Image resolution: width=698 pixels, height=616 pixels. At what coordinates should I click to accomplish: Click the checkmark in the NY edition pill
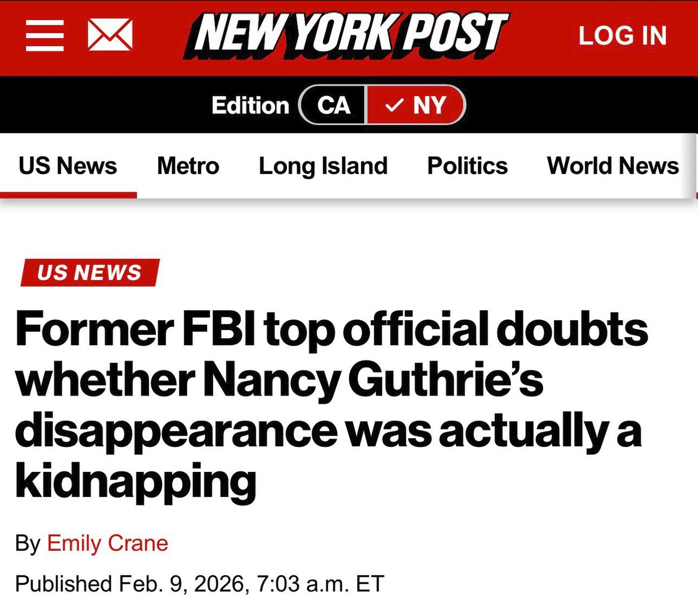pyautogui.click(x=394, y=105)
